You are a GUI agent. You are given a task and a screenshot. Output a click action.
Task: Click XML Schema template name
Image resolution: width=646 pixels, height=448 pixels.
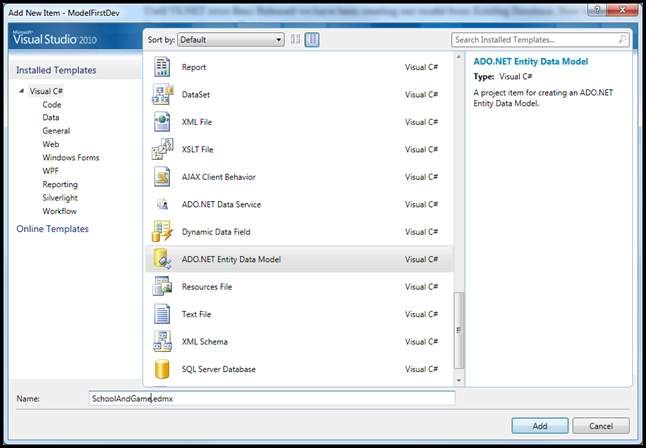tap(205, 342)
